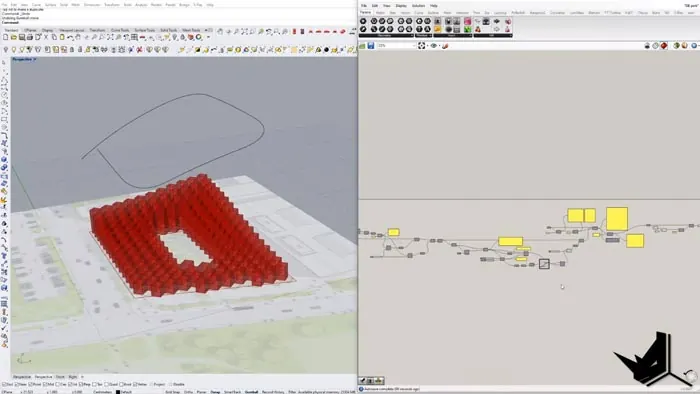
Task: Switch to the Right viewport tab
Action: point(72,377)
